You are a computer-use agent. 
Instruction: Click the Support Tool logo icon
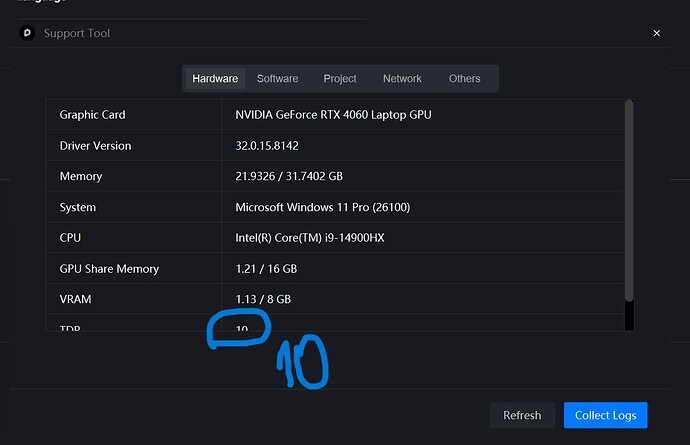pyautogui.click(x=28, y=33)
